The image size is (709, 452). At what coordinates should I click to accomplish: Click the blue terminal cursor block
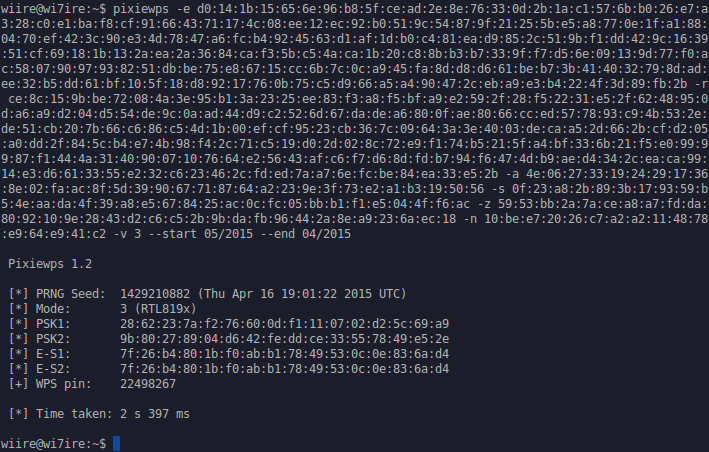coord(117,443)
